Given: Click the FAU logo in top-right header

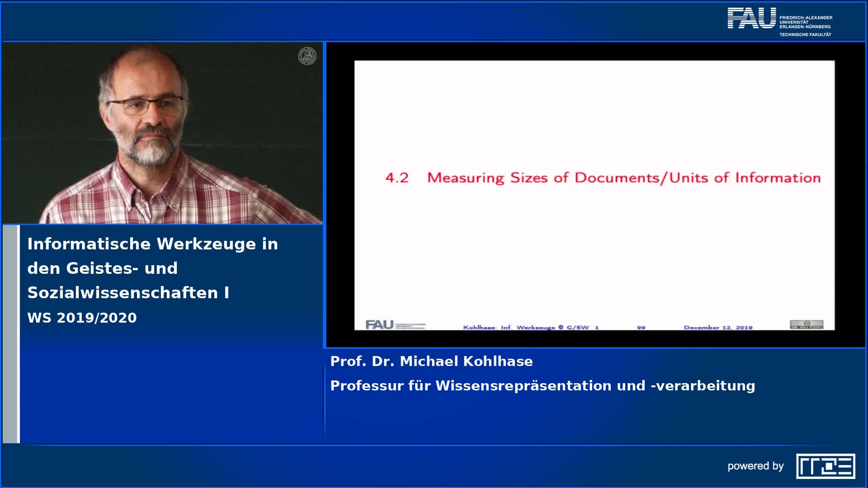Looking at the screenshot, I should (751, 19).
